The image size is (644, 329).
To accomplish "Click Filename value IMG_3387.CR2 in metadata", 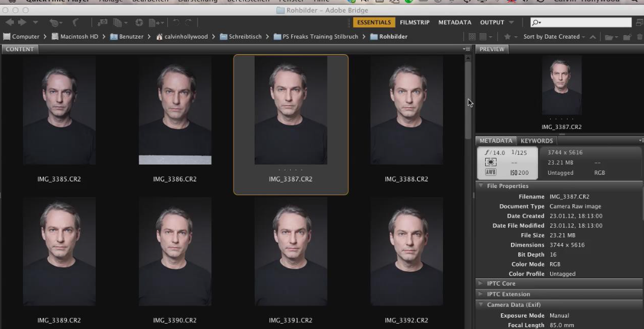I will [x=569, y=196].
